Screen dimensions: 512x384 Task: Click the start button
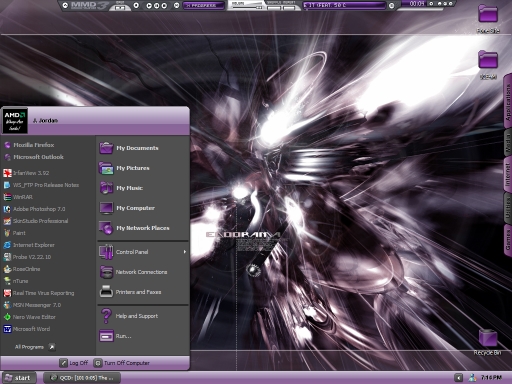tap(18, 378)
